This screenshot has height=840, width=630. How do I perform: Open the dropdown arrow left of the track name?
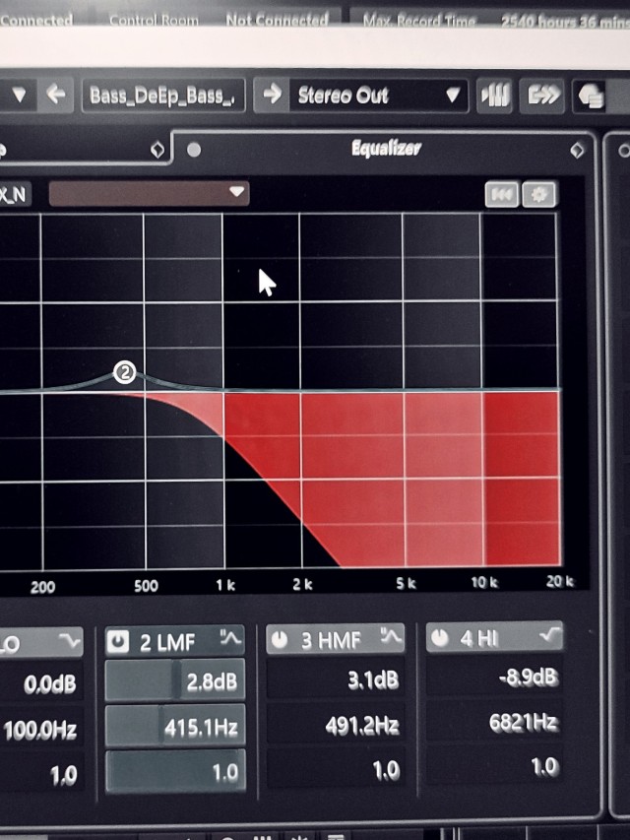(x=19, y=96)
